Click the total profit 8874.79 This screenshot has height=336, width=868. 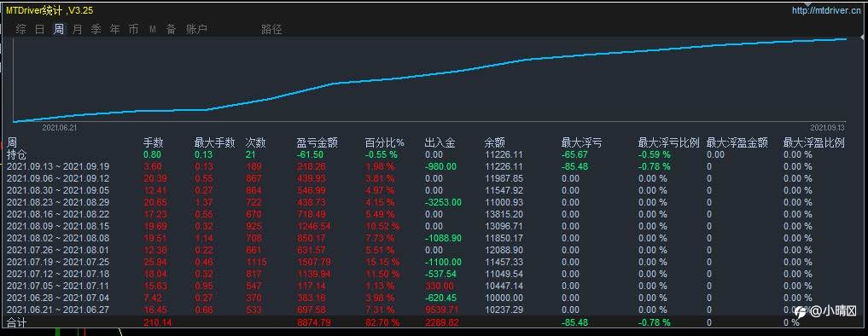314,322
